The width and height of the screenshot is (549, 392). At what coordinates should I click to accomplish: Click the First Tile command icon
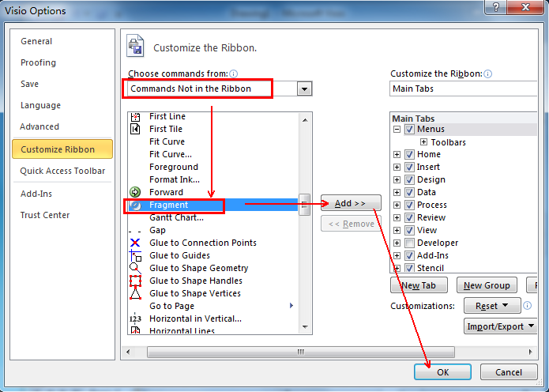pos(135,129)
